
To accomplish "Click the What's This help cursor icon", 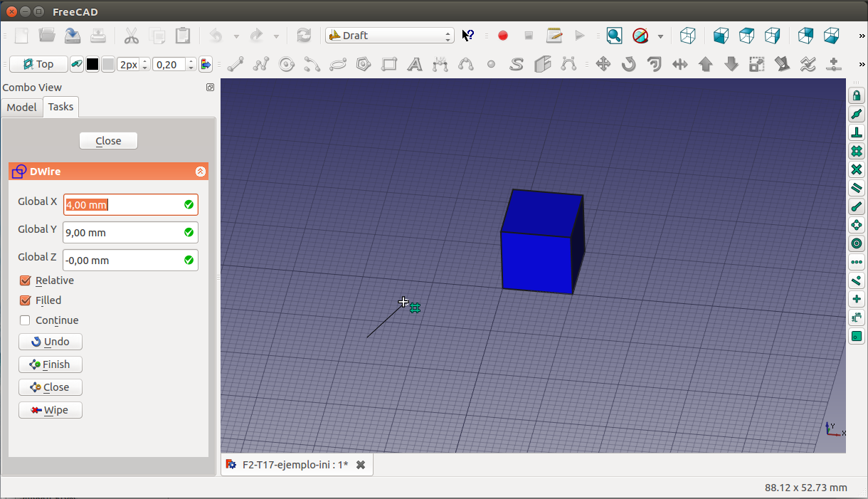I will [x=467, y=36].
